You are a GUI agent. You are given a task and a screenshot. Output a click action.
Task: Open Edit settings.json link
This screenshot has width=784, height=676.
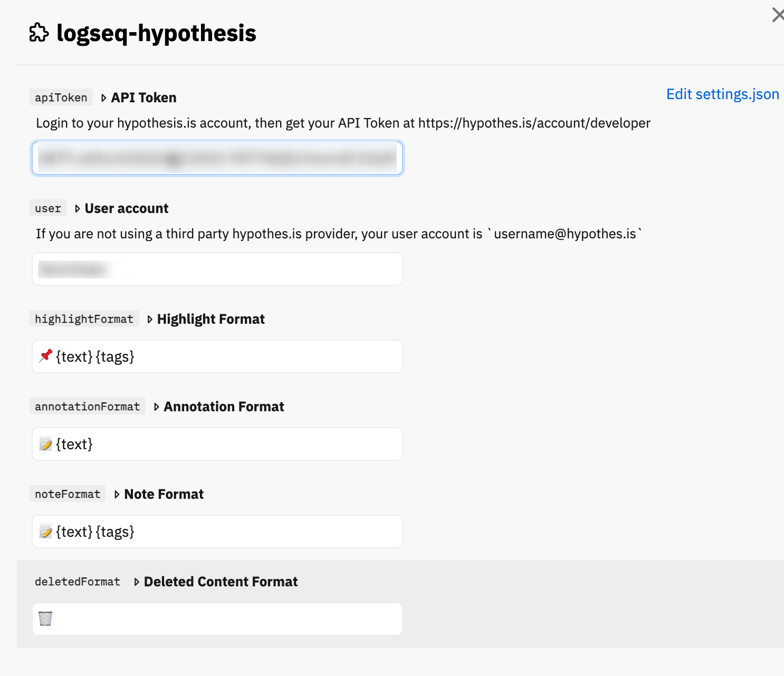coord(723,94)
